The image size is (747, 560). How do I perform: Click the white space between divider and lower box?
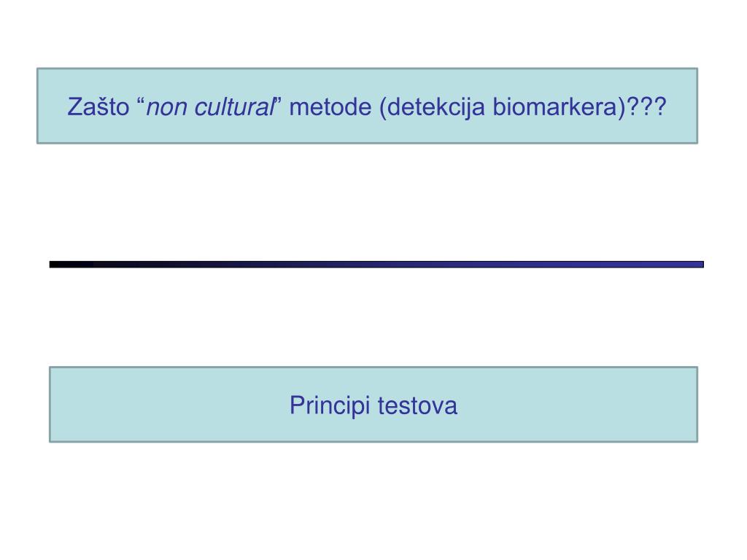coord(373,316)
